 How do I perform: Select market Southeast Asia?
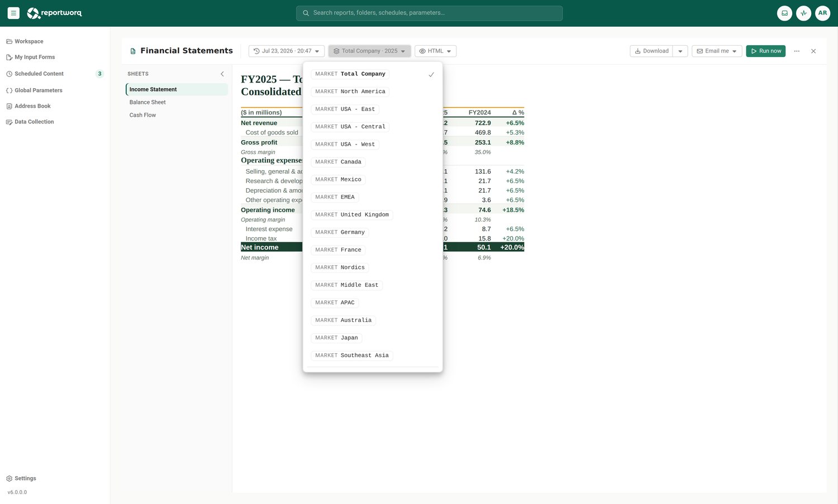pos(373,356)
